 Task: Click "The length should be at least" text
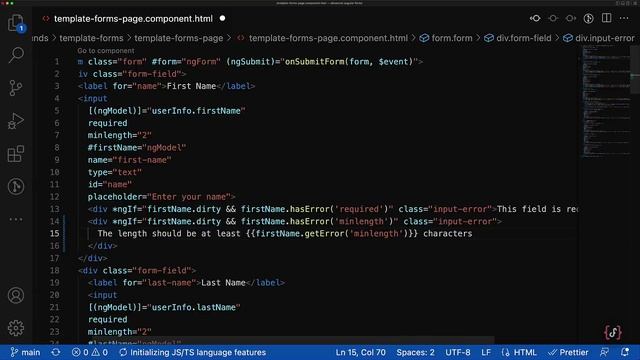169,233
